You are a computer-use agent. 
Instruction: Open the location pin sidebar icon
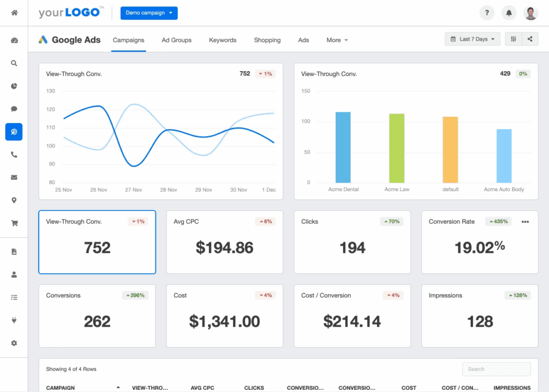13,200
